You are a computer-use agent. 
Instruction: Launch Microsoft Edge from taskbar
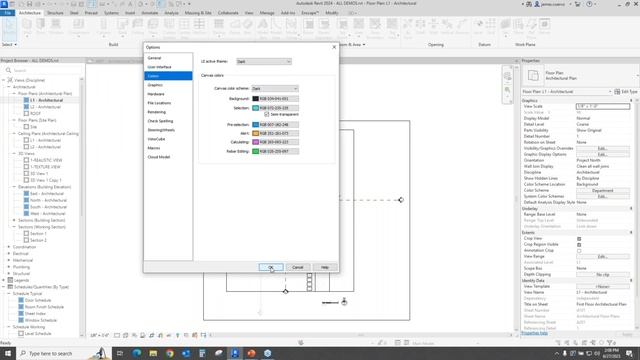point(136,353)
